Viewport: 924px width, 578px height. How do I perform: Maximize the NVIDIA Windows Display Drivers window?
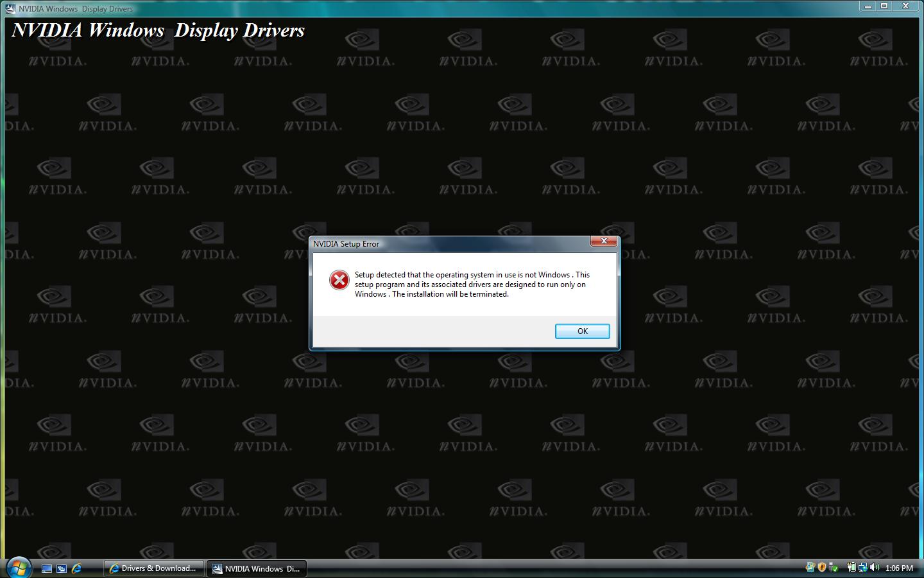coord(884,6)
